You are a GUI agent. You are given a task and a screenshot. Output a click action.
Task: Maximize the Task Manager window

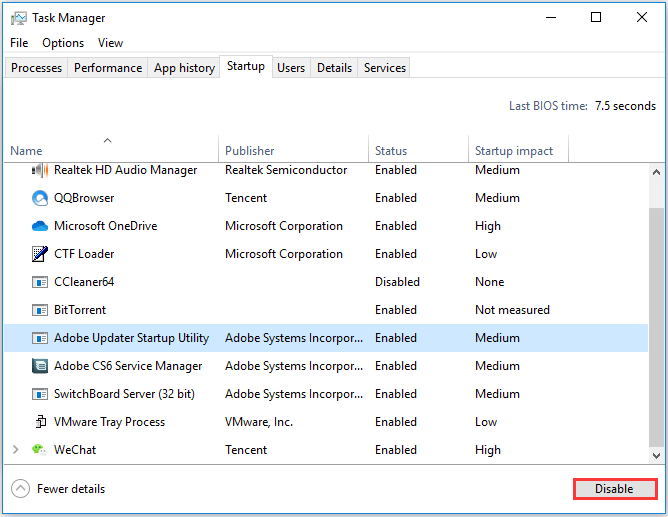coord(596,17)
